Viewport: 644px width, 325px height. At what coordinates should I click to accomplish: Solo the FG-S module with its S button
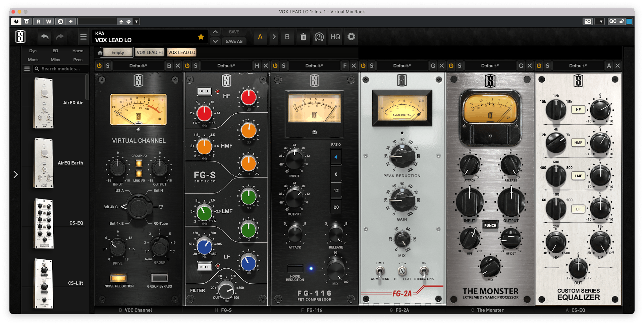[x=196, y=65]
